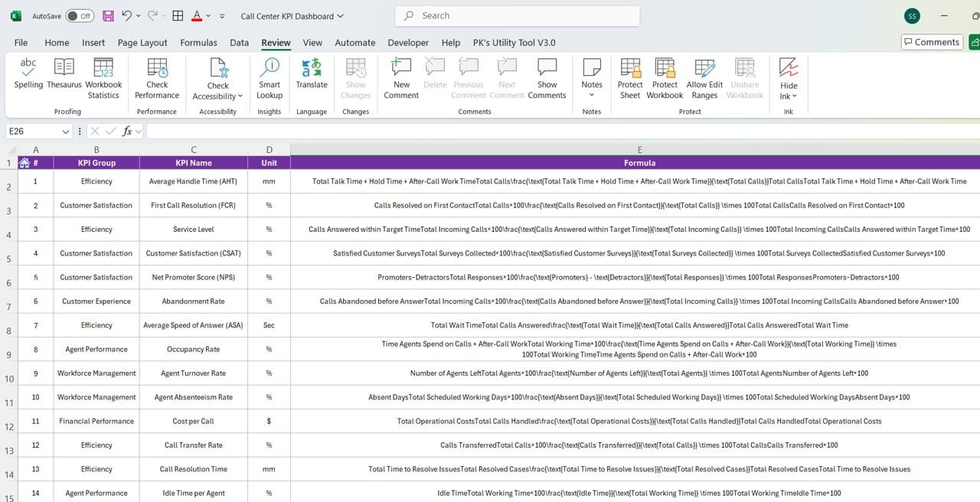Open Smart Lookup

pyautogui.click(x=269, y=79)
